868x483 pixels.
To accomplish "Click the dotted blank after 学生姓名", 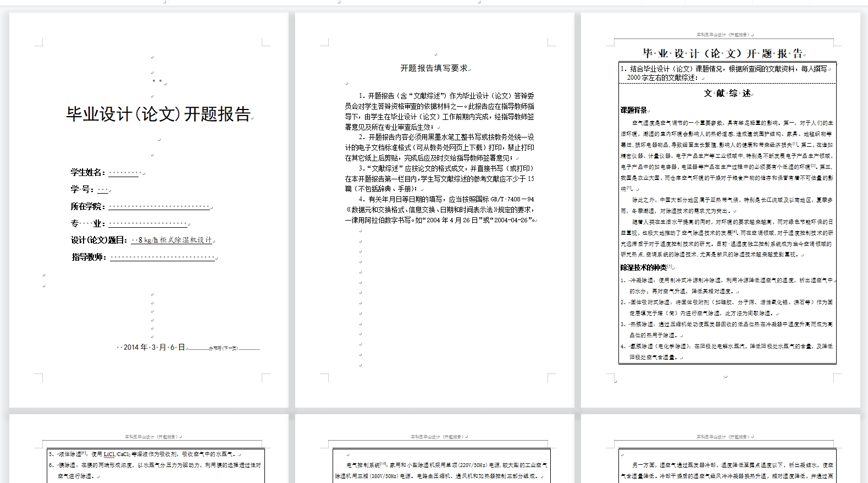I will tap(125, 173).
